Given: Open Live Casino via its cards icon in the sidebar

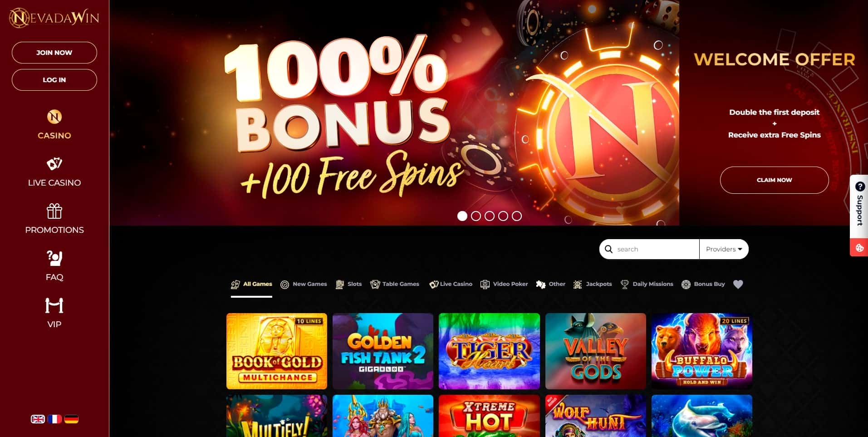Looking at the screenshot, I should coord(54,164).
